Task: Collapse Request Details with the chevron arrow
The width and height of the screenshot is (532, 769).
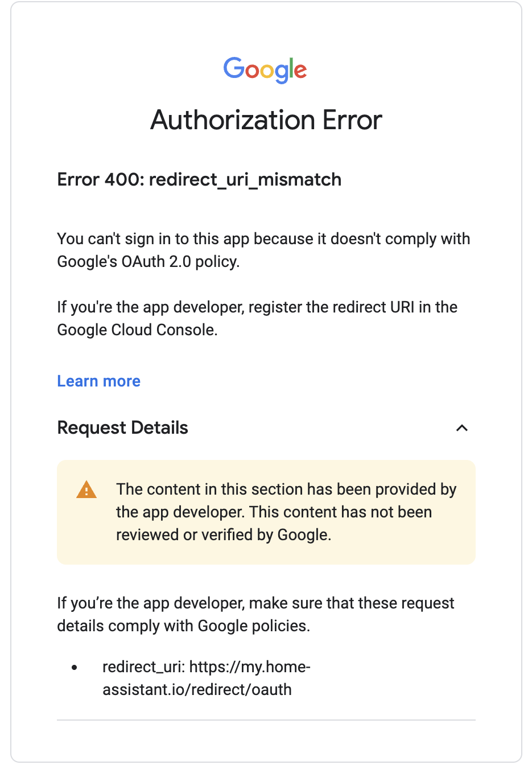Action: [x=462, y=428]
